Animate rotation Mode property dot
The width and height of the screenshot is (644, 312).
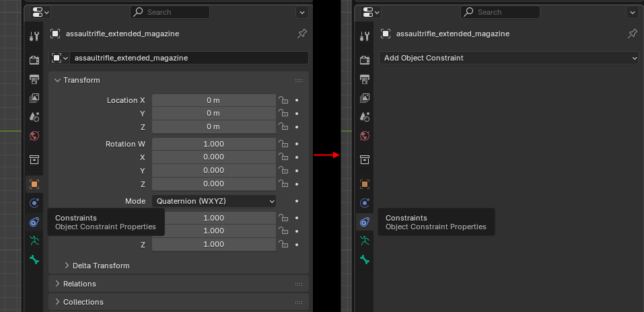(297, 201)
